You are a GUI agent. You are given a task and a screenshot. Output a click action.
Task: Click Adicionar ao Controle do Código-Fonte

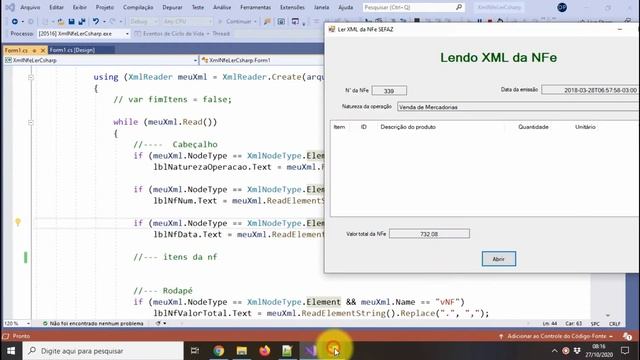coord(556,336)
